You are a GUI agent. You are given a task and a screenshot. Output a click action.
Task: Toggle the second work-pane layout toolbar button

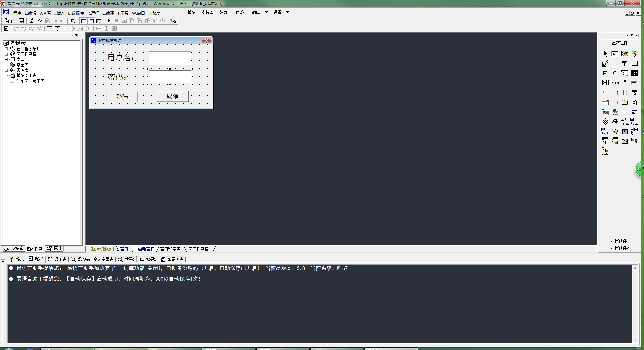coord(91,21)
